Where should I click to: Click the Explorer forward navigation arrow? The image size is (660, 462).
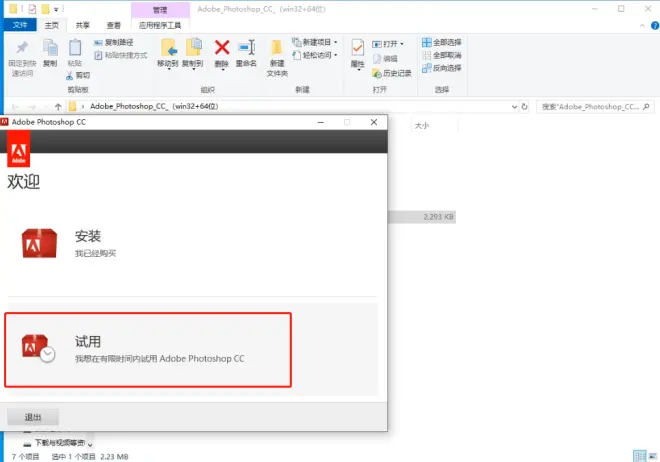(32, 107)
